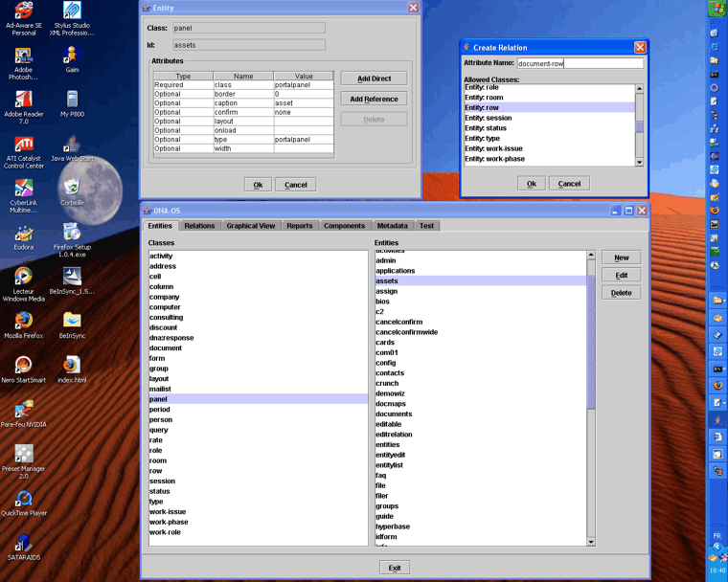
Task: Launch Lecteur Windows Media from the desktop
Action: [x=24, y=284]
